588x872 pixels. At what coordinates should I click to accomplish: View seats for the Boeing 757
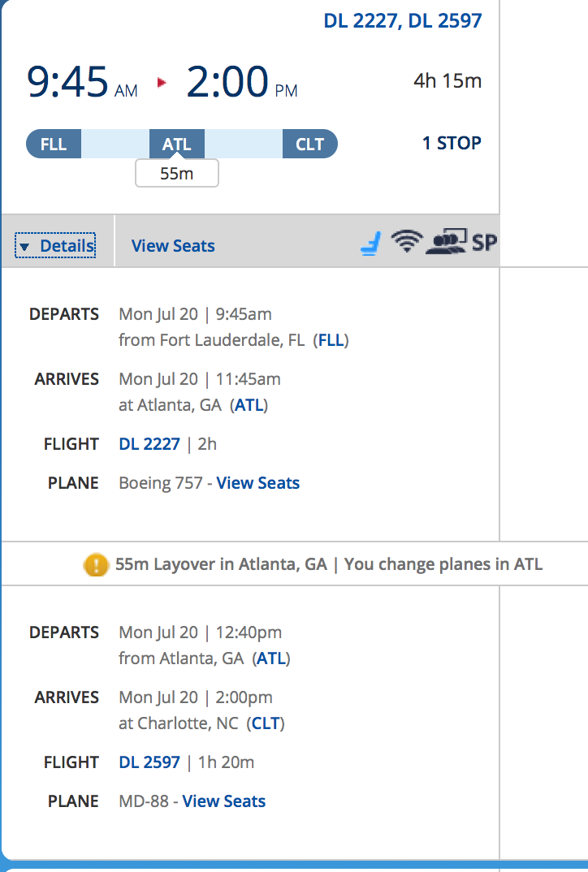pos(258,483)
